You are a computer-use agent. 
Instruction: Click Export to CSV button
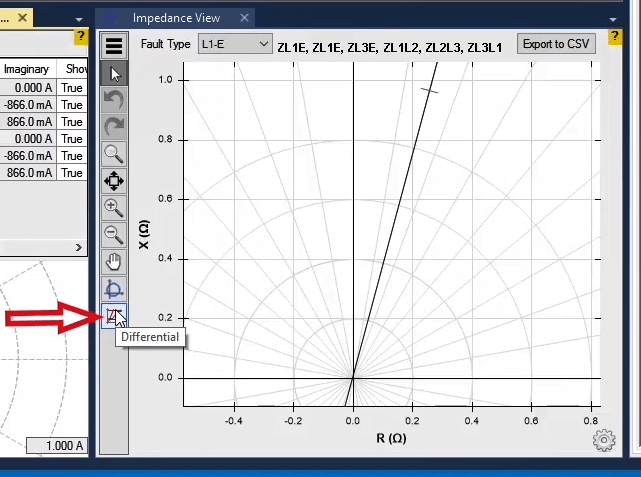[557, 44]
